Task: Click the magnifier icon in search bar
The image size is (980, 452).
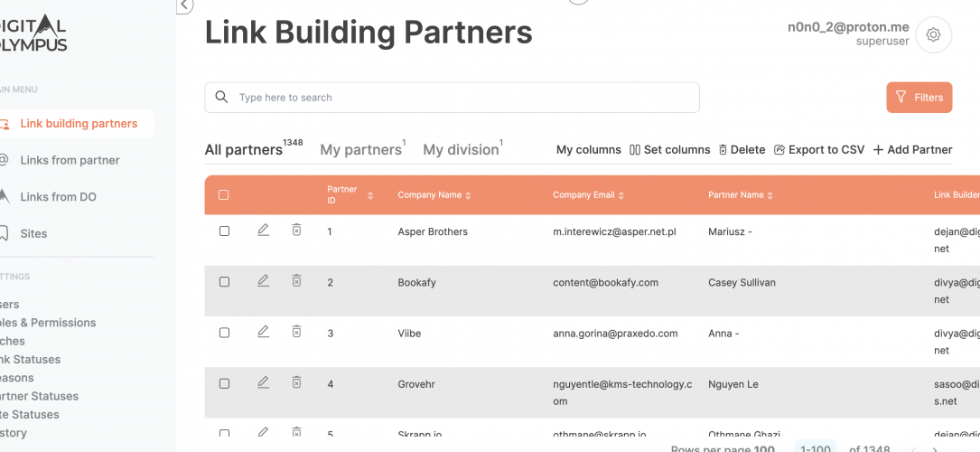Action: pyautogui.click(x=222, y=98)
